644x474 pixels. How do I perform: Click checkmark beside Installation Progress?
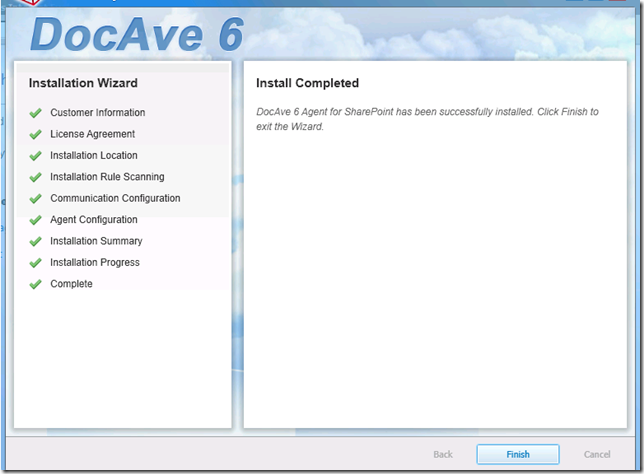pyautogui.click(x=36, y=262)
